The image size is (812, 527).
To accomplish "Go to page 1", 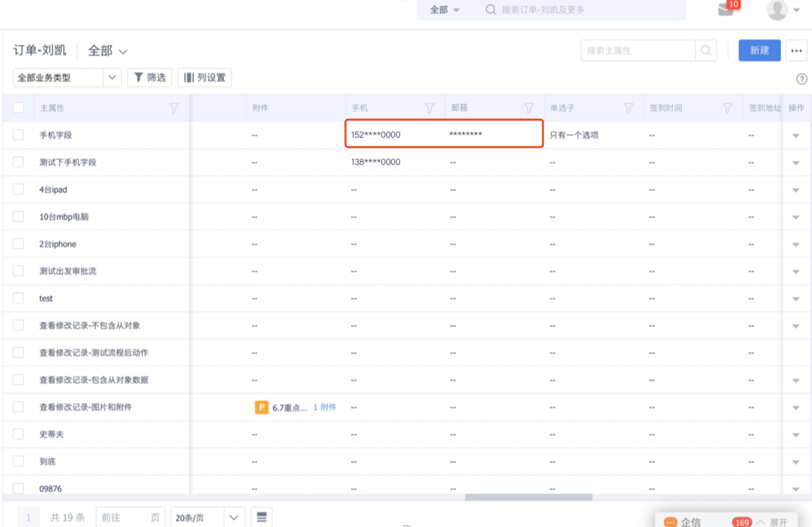I will tap(28, 517).
